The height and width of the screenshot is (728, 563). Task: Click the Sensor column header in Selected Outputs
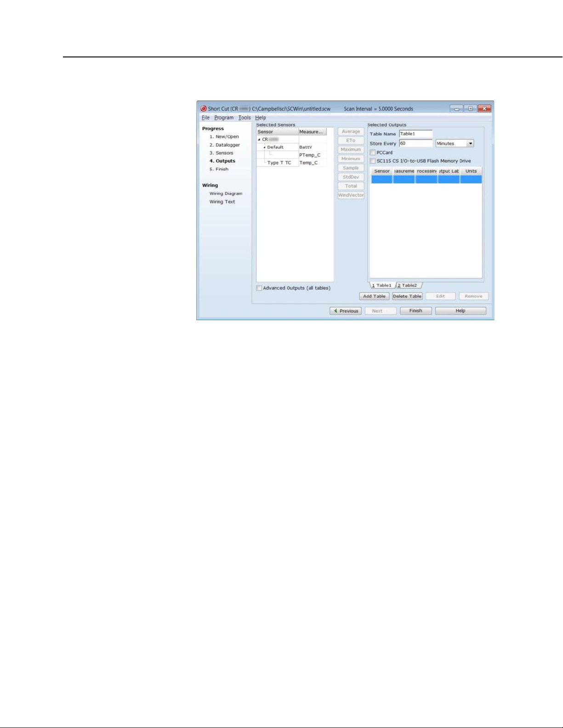point(382,171)
